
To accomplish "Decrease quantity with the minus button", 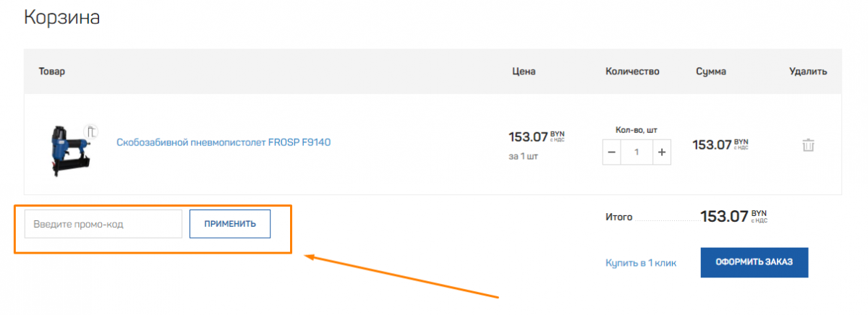I will tap(612, 152).
